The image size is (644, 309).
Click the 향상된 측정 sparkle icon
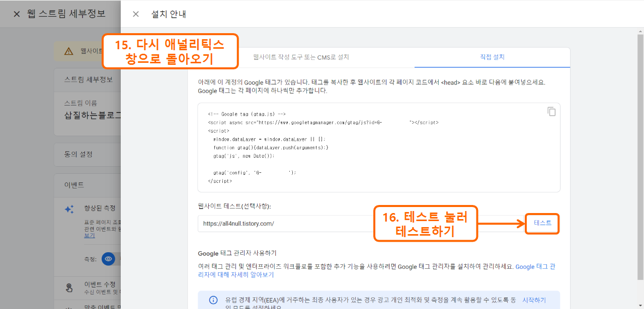pyautogui.click(x=69, y=210)
